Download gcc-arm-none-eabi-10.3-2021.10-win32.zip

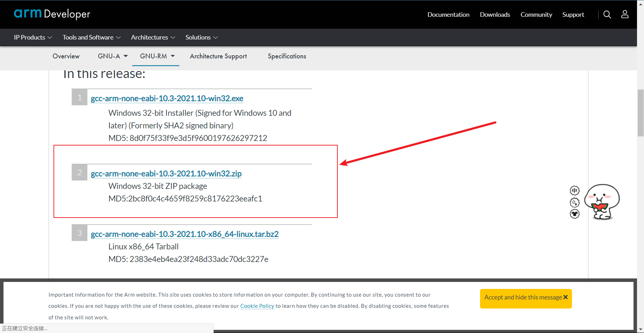click(x=166, y=173)
